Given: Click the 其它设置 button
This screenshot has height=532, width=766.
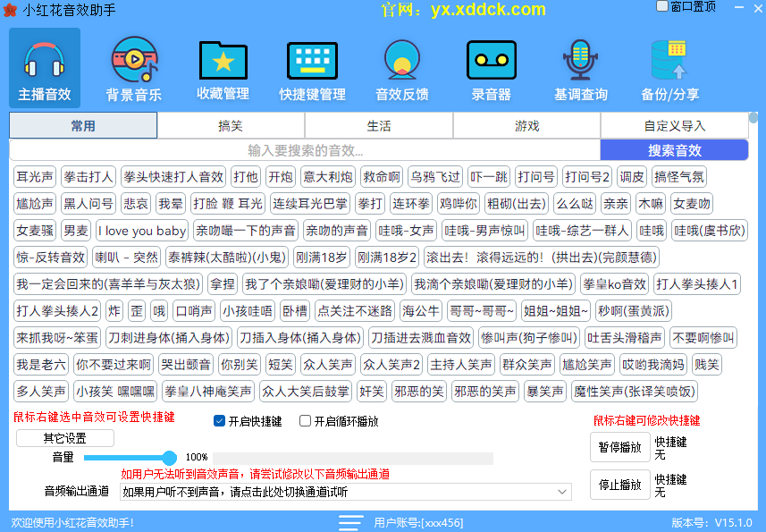Looking at the screenshot, I should pyautogui.click(x=65, y=438).
